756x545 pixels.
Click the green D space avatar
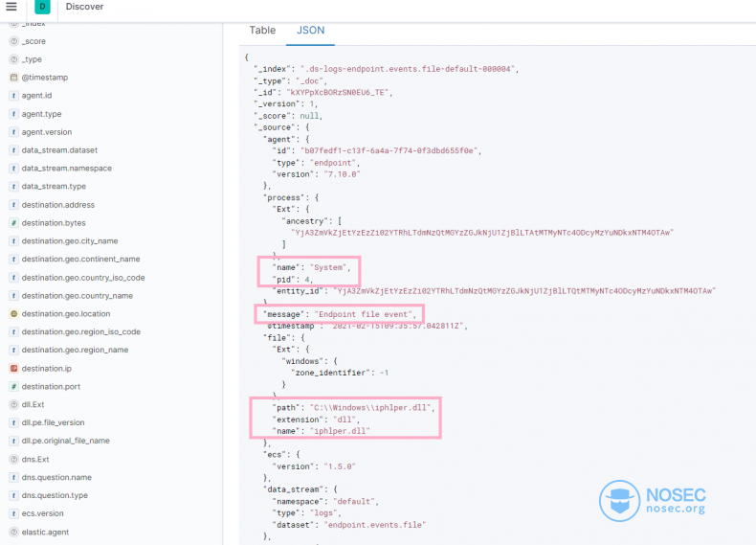click(42, 7)
